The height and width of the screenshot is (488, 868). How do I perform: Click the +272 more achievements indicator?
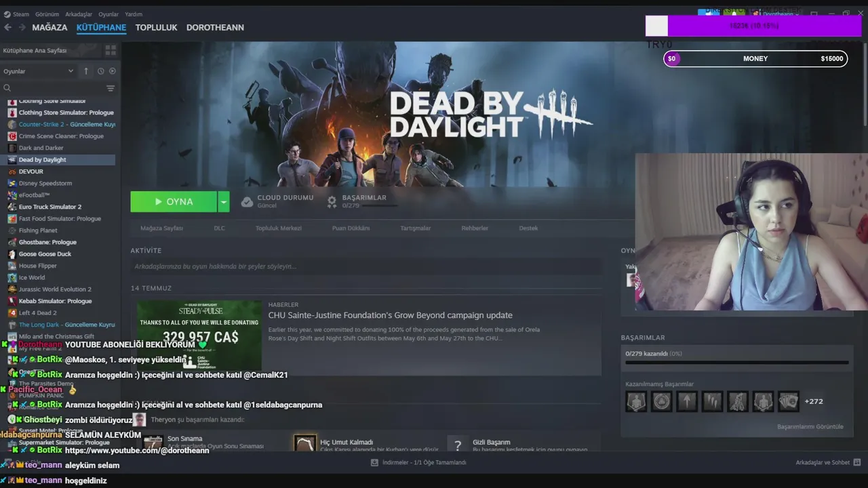click(813, 401)
